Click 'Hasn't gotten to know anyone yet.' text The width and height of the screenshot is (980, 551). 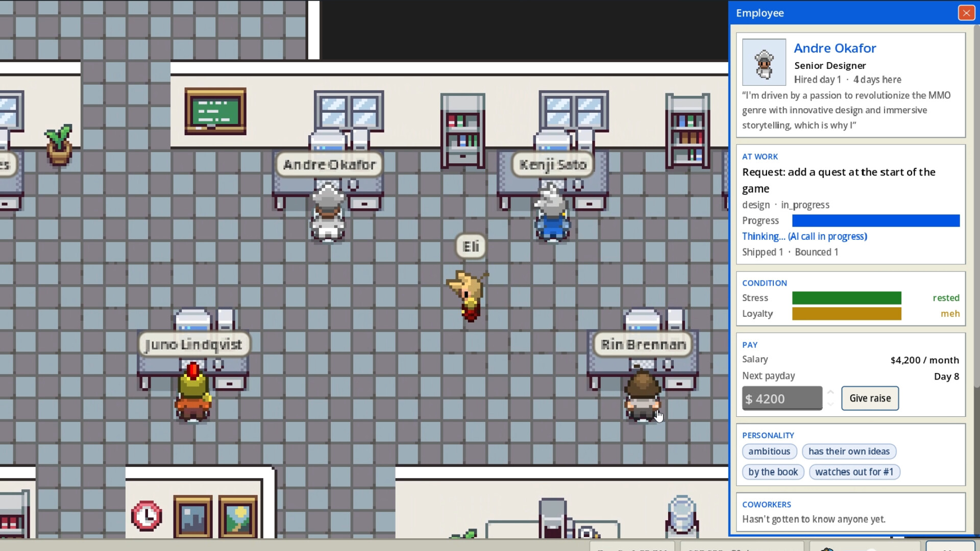[814, 519]
